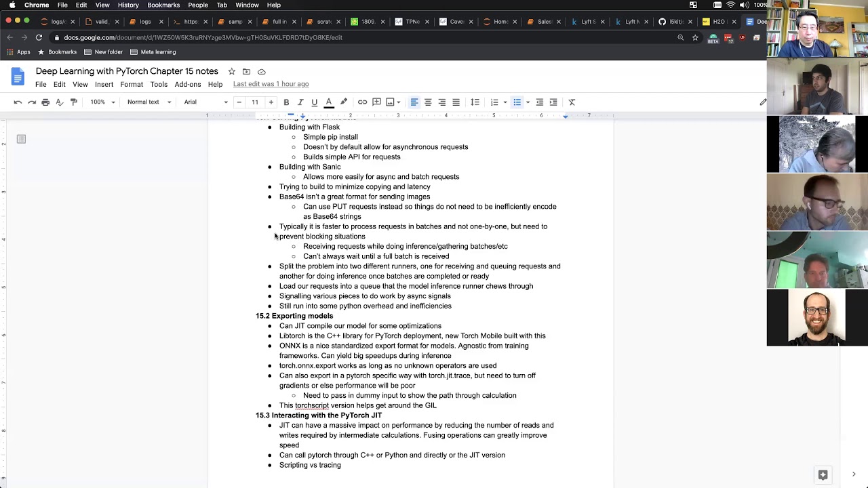The height and width of the screenshot is (488, 868).
Task: Toggle underline formatting
Action: 314,102
